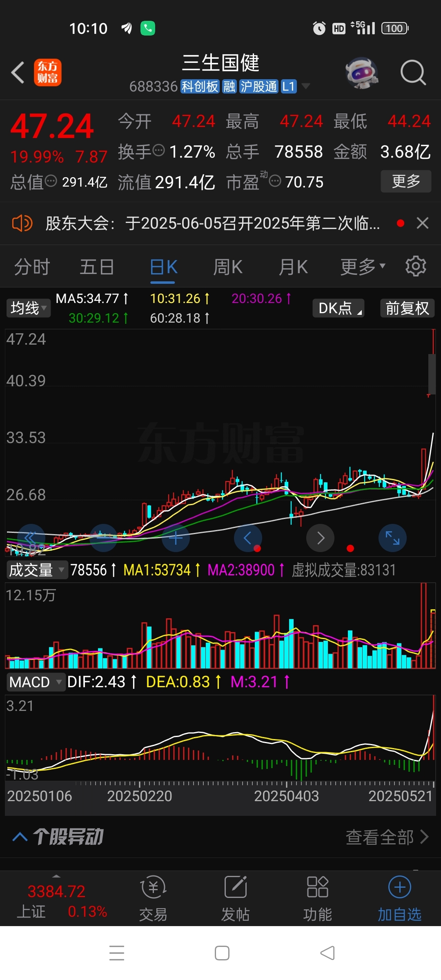This screenshot has width=441, height=980.
Task: Open 均线 indicator dropdown
Action: click(28, 308)
